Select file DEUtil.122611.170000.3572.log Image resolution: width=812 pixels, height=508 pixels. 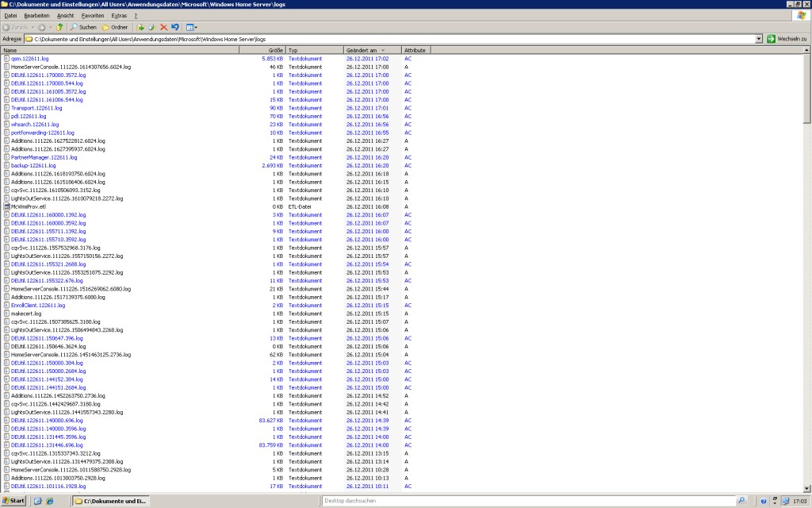48,75
